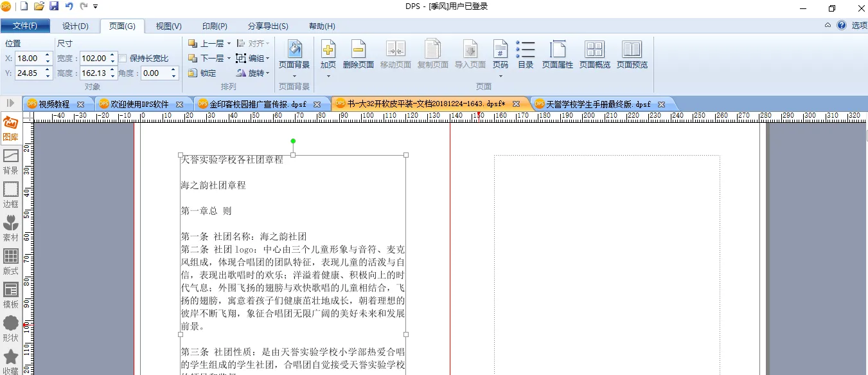The image size is (868, 375).
Task: Switch to the 视图(V) ribbon tab
Action: pos(169,26)
